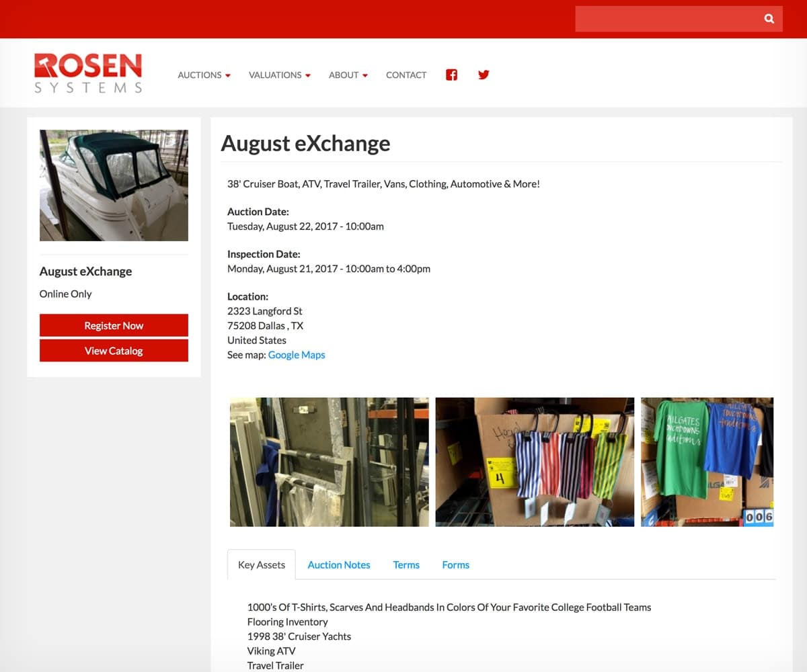Open the flooring inventory photo
Screen dimensions: 807x672
tap(329, 462)
